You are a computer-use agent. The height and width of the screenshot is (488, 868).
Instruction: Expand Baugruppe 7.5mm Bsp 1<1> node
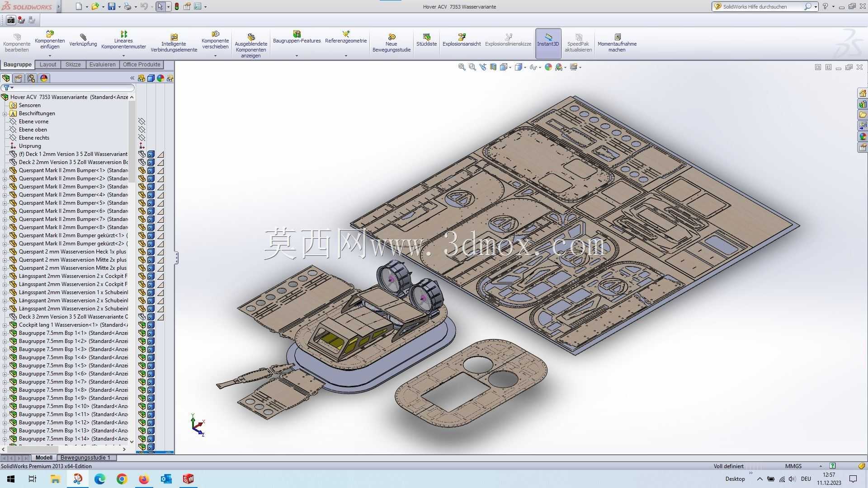click(x=5, y=333)
